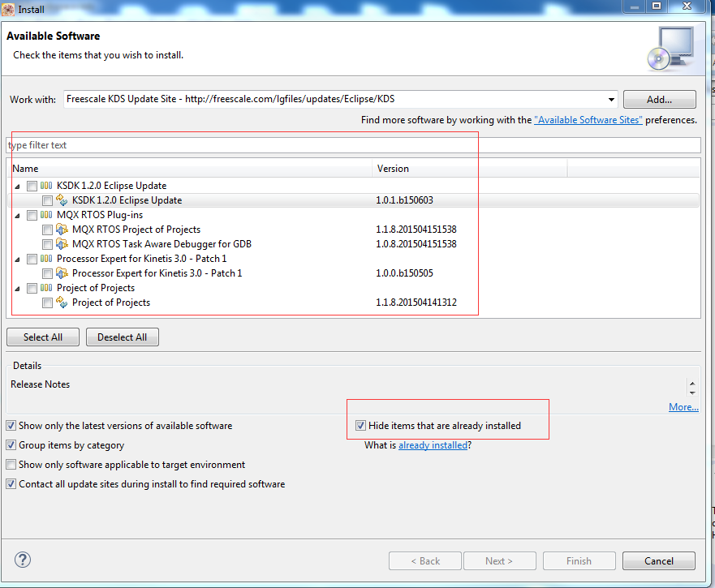Check MQX RTOS Task Aware Debugger for GDB checkbox
The image size is (715, 588).
[47, 244]
